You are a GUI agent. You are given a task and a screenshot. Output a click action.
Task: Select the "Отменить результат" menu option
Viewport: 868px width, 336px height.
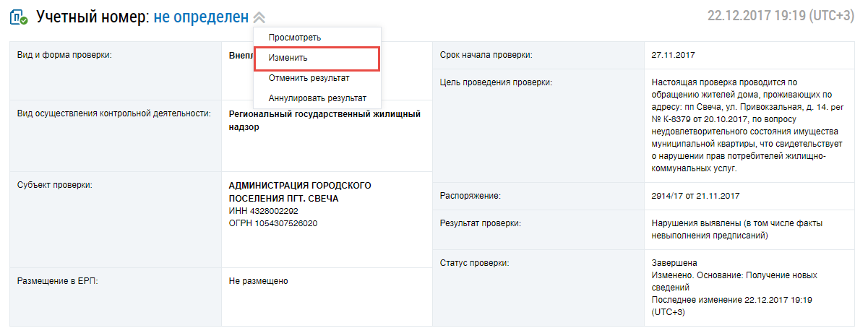309,78
